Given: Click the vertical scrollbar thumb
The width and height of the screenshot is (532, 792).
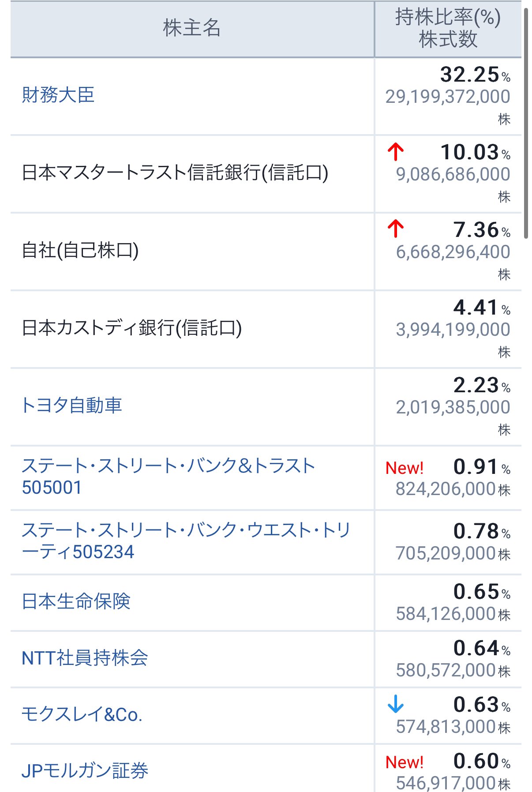Looking at the screenshot, I should (526, 124).
